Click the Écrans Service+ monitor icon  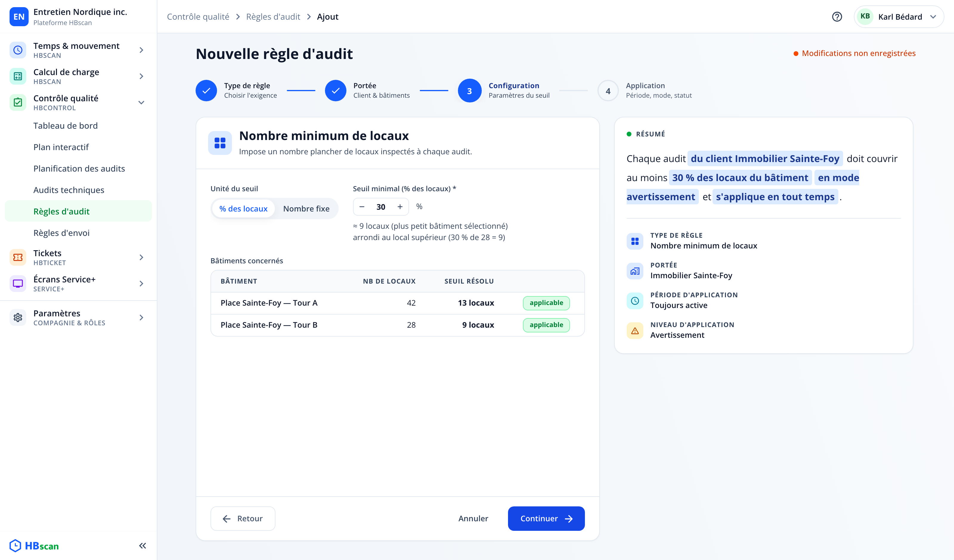[18, 283]
